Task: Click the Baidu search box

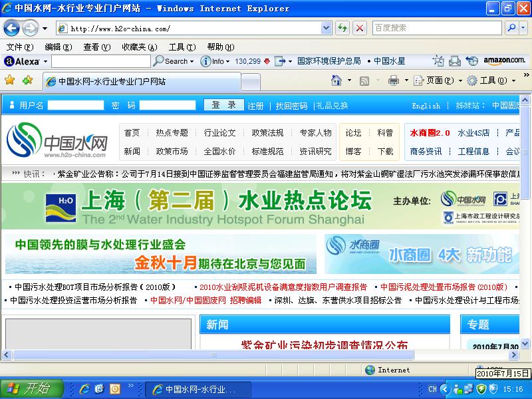Action: coord(436,28)
